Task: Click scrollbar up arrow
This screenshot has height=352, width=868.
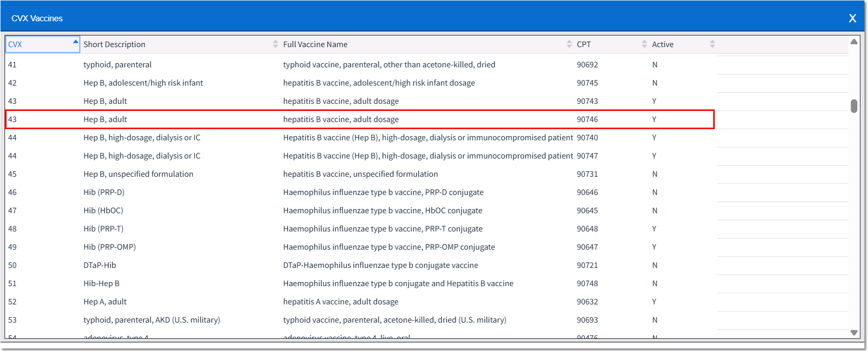Action: point(854,42)
